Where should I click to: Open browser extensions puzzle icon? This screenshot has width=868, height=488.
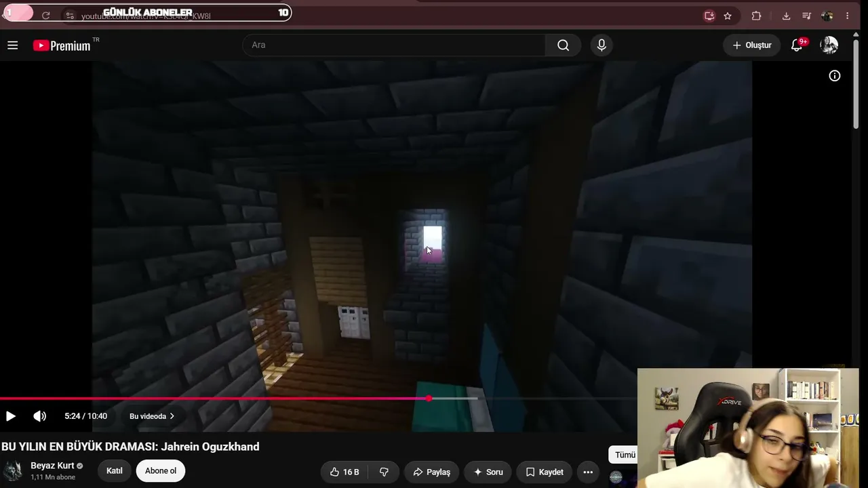tap(757, 16)
